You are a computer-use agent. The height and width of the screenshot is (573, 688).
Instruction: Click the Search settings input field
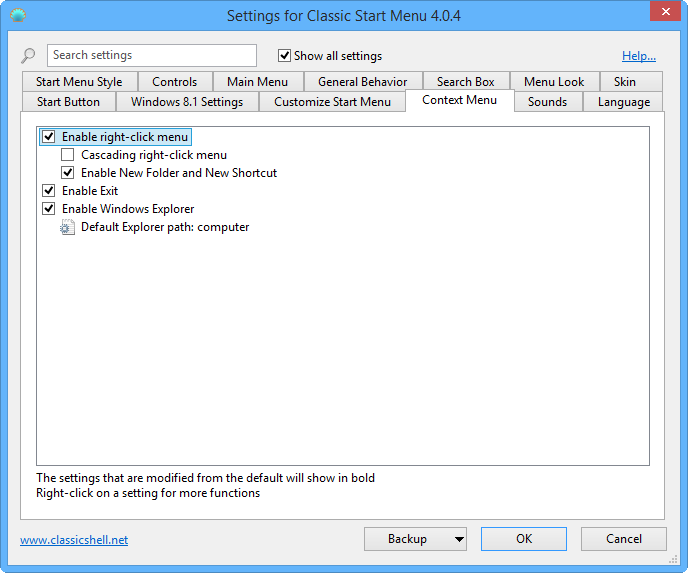pos(152,55)
